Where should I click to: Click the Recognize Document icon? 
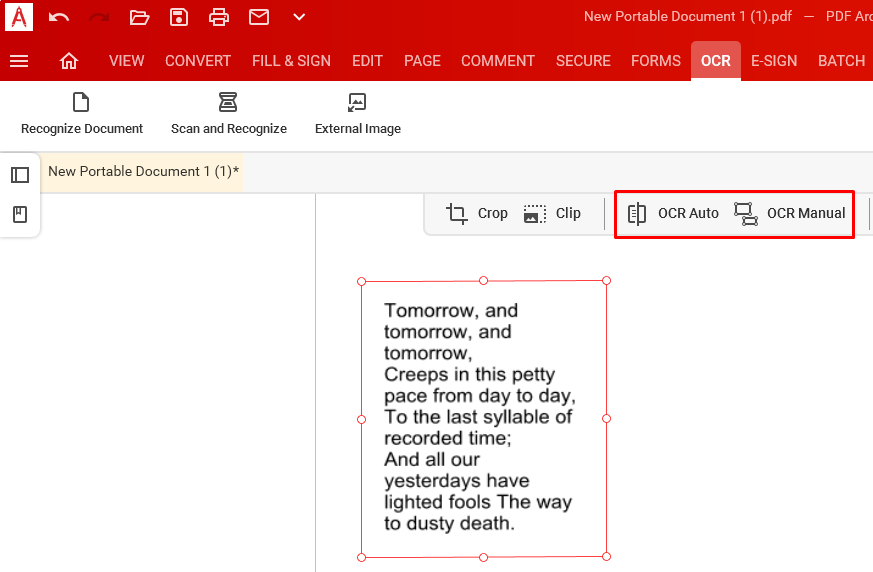tap(81, 102)
